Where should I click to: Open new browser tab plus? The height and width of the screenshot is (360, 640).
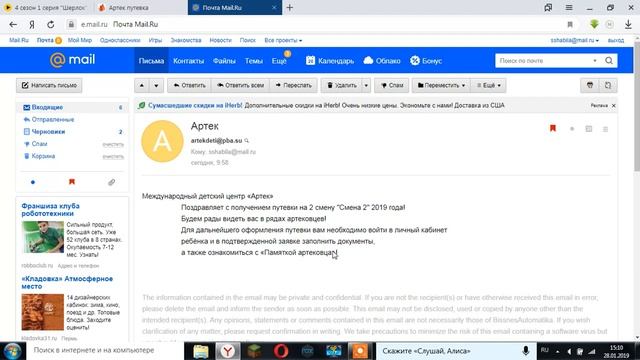[x=289, y=7]
